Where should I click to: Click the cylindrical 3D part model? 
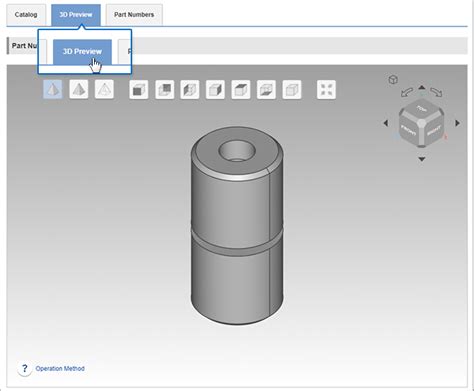coord(237,225)
